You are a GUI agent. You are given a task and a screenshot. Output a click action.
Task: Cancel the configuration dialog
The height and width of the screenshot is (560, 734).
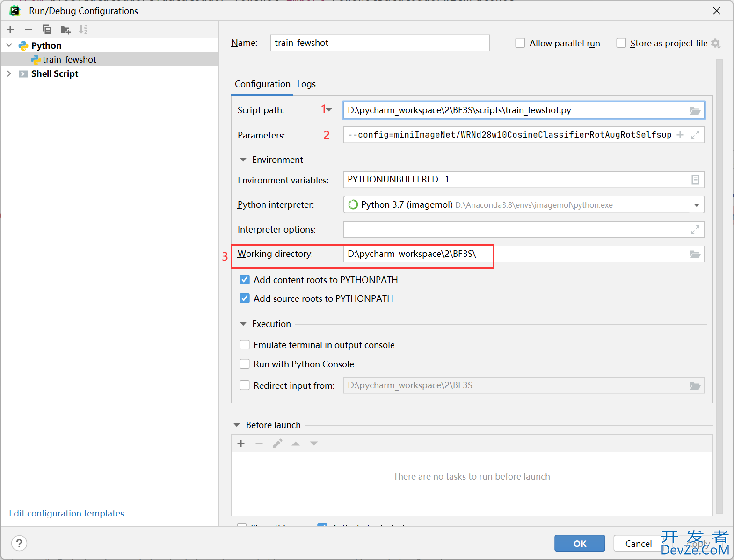coord(638,543)
